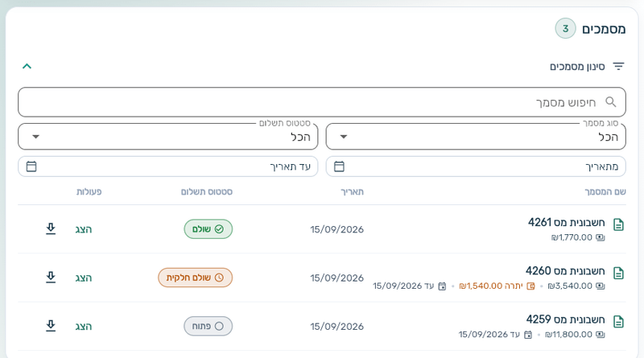Click the מתאריך date field

[476, 167]
